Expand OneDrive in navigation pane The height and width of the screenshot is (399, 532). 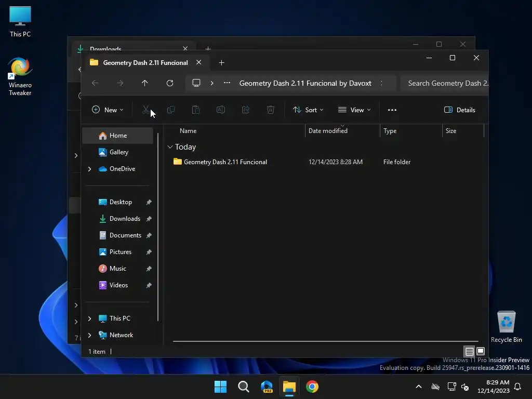(x=89, y=169)
